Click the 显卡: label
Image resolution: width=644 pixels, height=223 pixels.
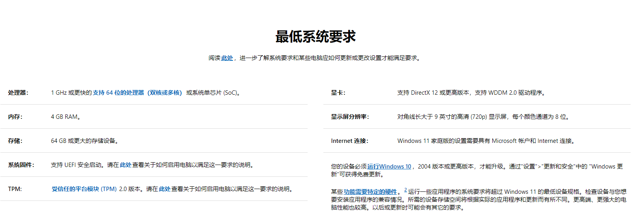[x=338, y=93]
